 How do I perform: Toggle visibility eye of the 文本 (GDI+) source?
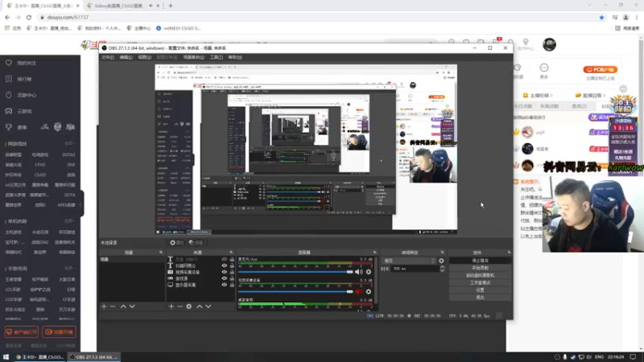pyautogui.click(x=225, y=259)
